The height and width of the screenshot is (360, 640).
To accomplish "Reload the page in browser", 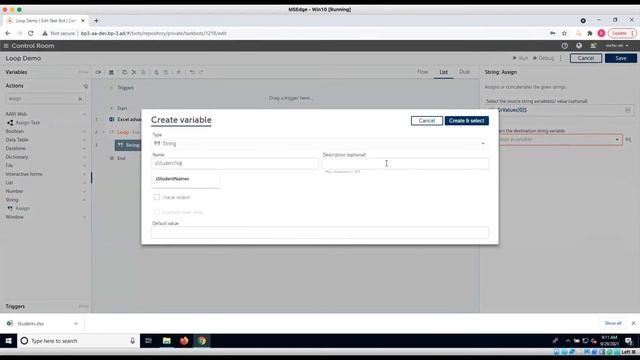I will pos(31,33).
